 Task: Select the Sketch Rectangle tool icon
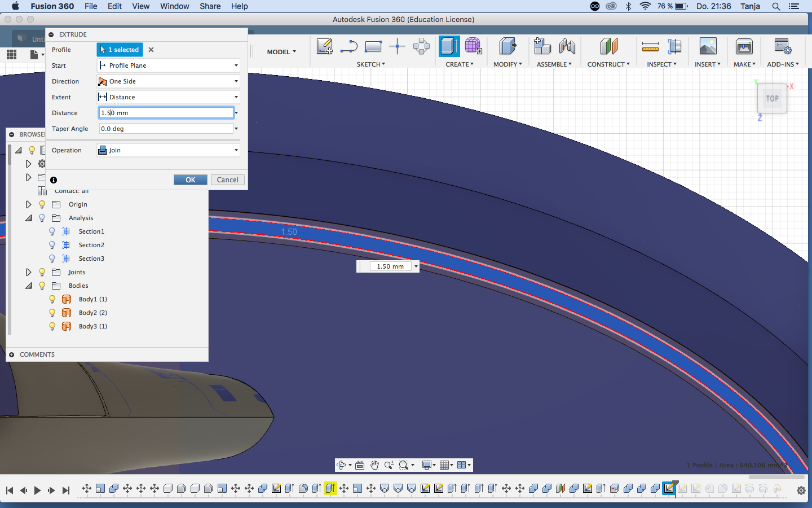pos(373,46)
